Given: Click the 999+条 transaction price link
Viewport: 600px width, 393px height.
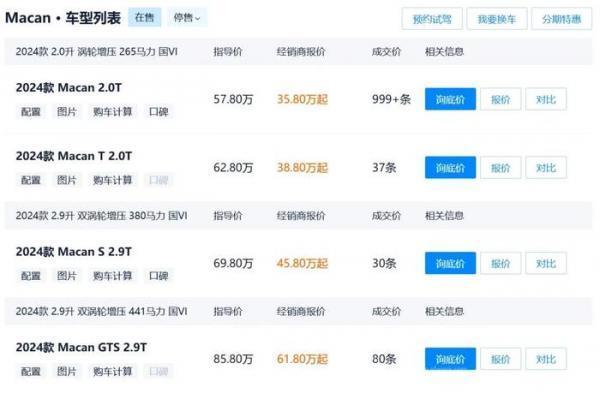Looking at the screenshot, I should 391,99.
